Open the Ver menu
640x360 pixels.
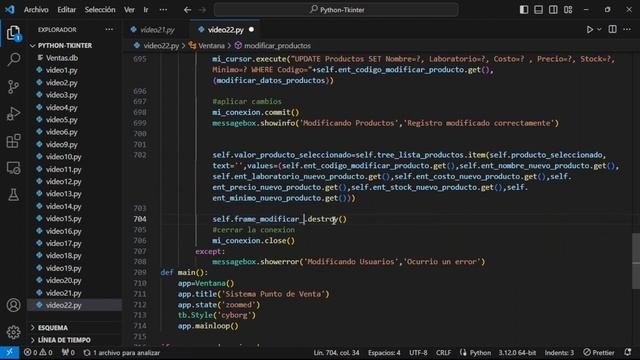pos(129,10)
